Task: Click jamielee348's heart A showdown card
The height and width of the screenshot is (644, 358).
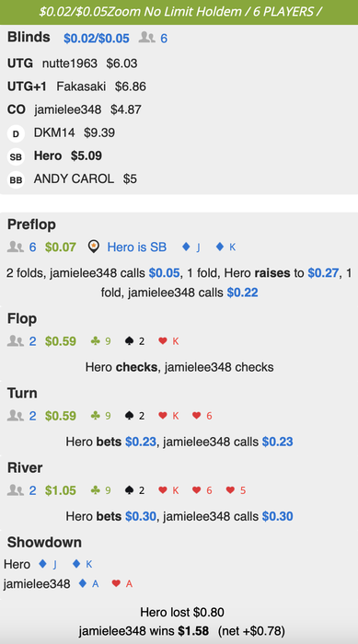Action: (x=122, y=583)
